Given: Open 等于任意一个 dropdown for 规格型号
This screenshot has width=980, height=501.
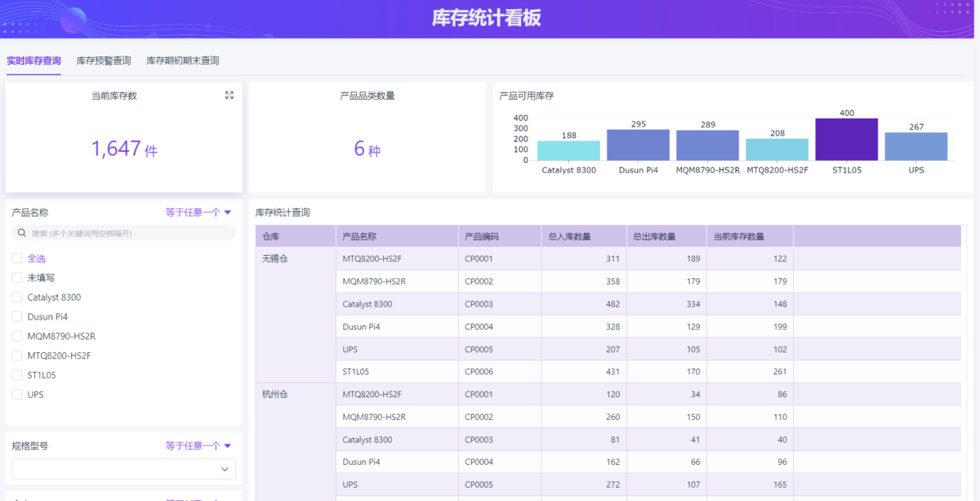Looking at the screenshot, I should [198, 446].
